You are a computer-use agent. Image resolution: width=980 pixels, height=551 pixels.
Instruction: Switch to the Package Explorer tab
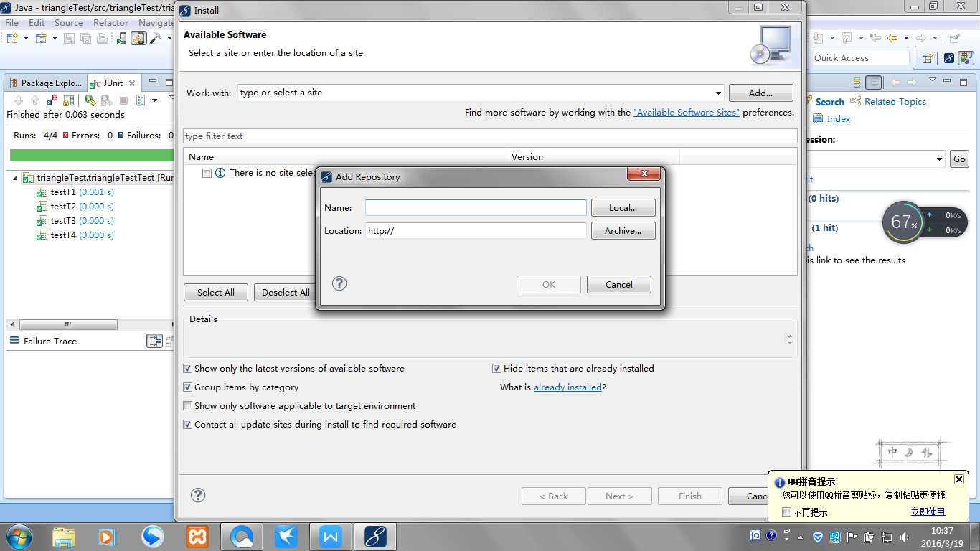45,83
